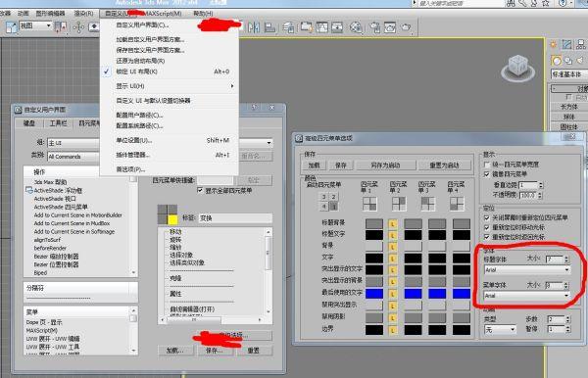Open the 帮助(H) menu
This screenshot has height=378, width=588.
coord(203,14)
